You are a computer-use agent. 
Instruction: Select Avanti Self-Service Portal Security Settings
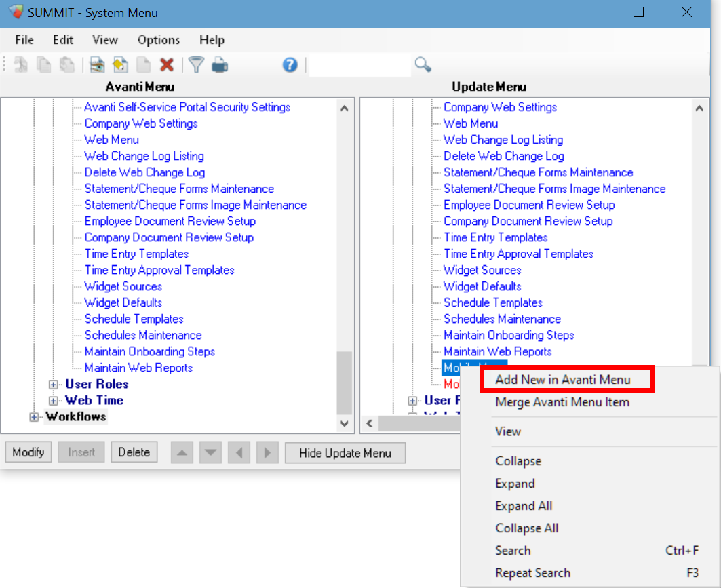[x=187, y=107]
